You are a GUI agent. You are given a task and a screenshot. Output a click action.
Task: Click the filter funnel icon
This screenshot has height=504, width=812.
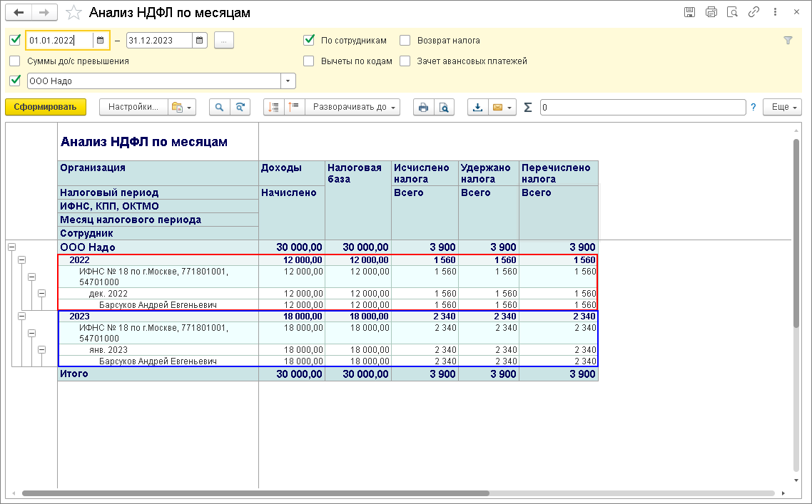[x=788, y=41]
